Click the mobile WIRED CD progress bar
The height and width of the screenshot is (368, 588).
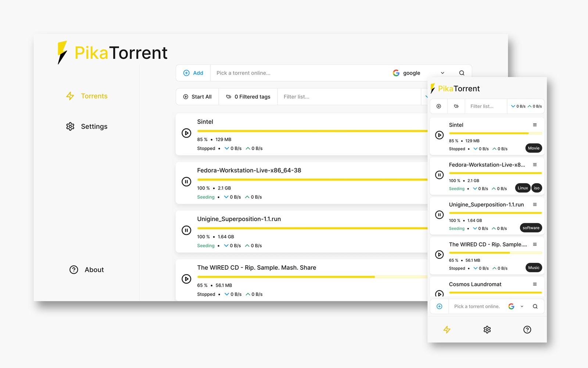pyautogui.click(x=495, y=253)
